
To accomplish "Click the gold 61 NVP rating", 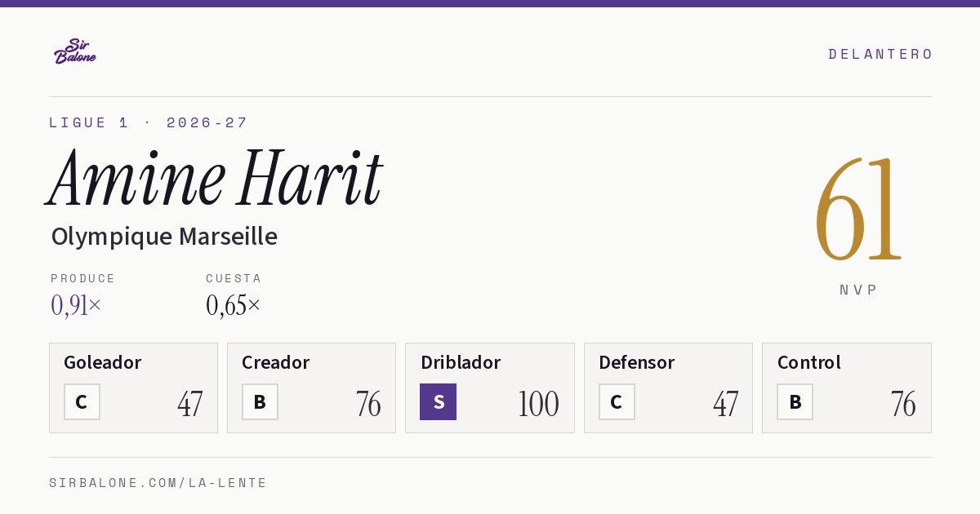I will point(858,209).
